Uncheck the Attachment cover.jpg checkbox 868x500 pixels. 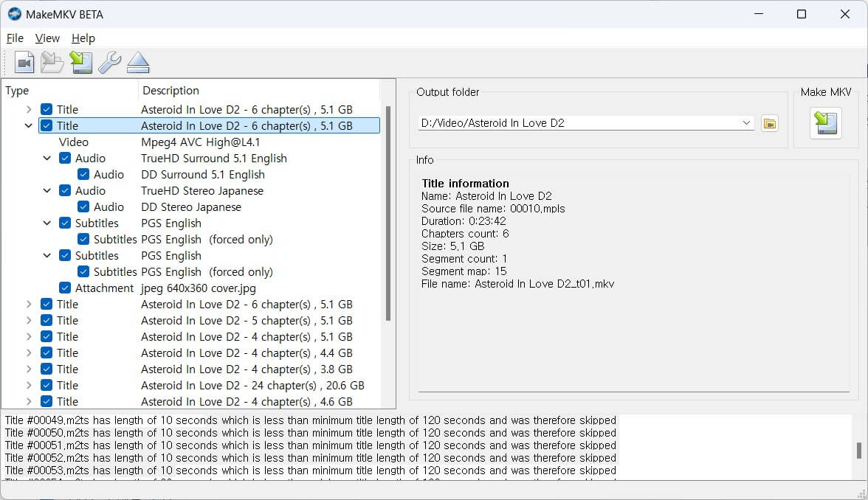[x=65, y=288]
